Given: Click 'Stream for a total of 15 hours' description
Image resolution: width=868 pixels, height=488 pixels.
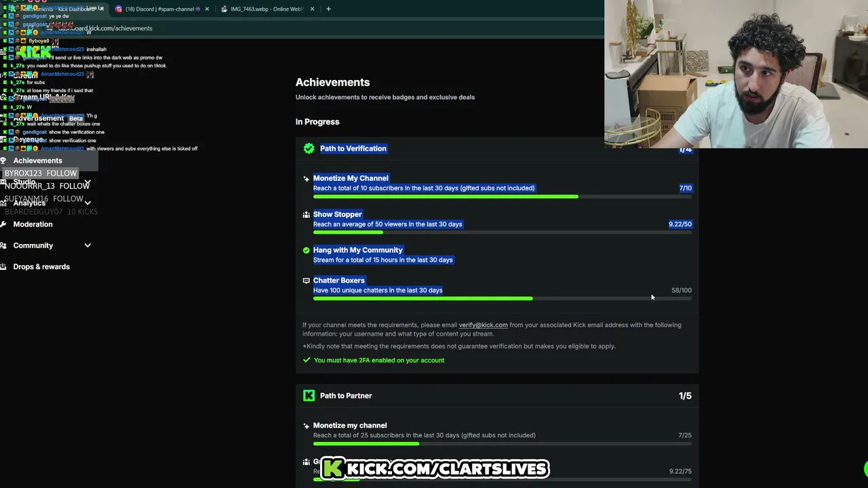Looking at the screenshot, I should (x=383, y=260).
